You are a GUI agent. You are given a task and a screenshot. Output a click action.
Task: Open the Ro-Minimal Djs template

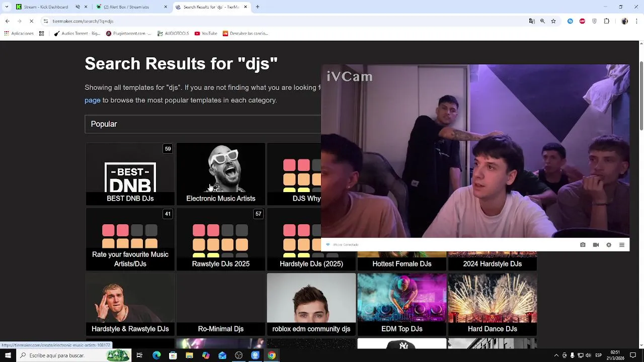221,304
